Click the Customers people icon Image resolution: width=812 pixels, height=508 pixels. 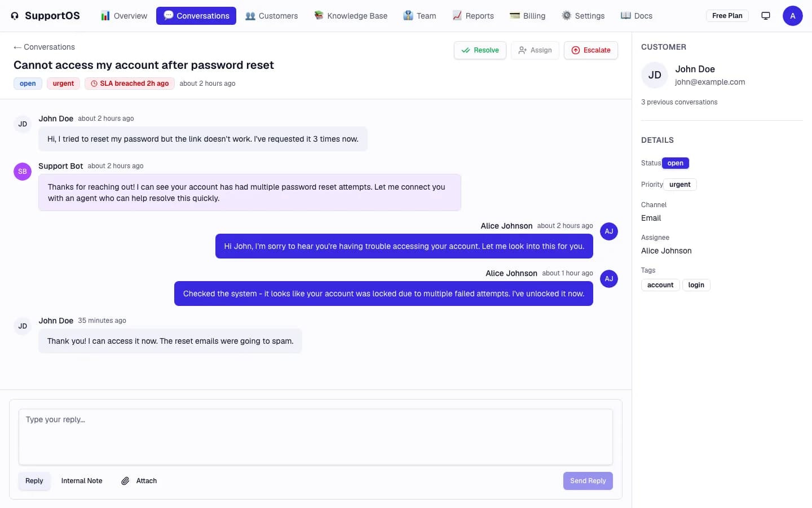250,16
